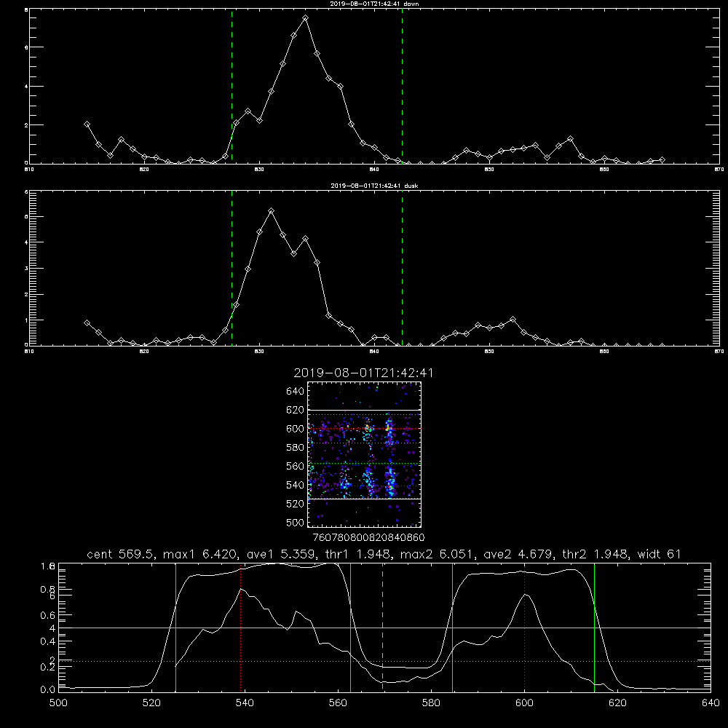Click the 'widt 61' value in stats header
The height and width of the screenshot is (728, 728).
click(x=660, y=554)
